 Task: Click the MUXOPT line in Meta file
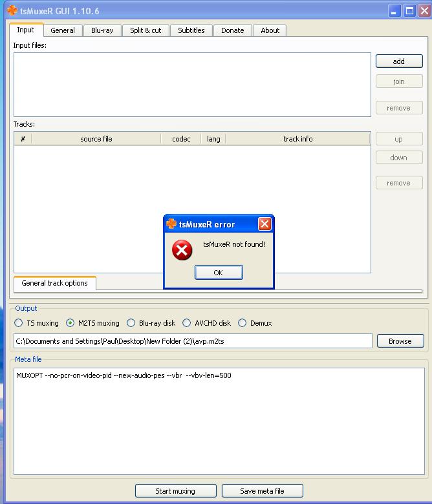124,375
